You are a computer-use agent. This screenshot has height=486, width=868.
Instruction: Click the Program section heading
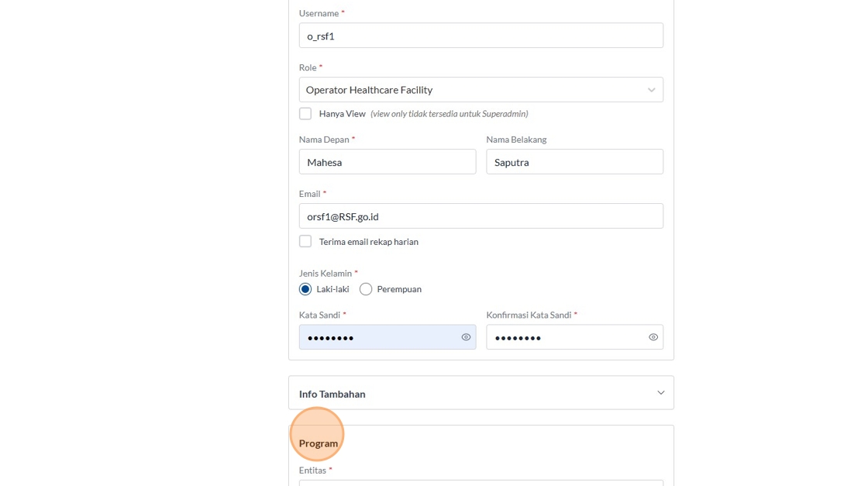click(x=319, y=443)
